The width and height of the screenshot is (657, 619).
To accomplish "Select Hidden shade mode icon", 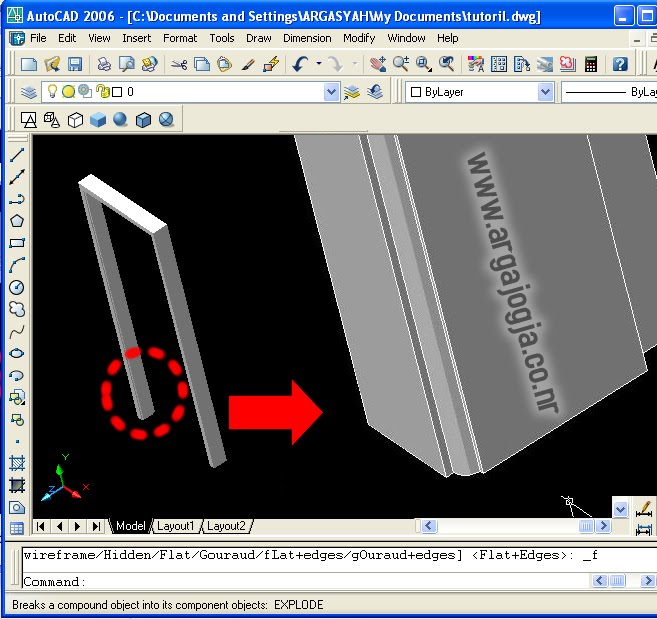I will pos(75,120).
